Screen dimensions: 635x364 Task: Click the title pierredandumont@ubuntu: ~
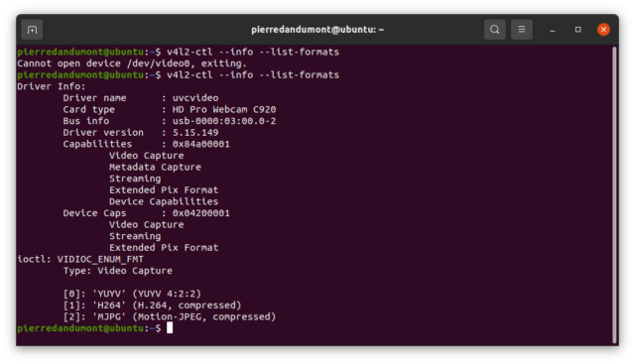317,30
